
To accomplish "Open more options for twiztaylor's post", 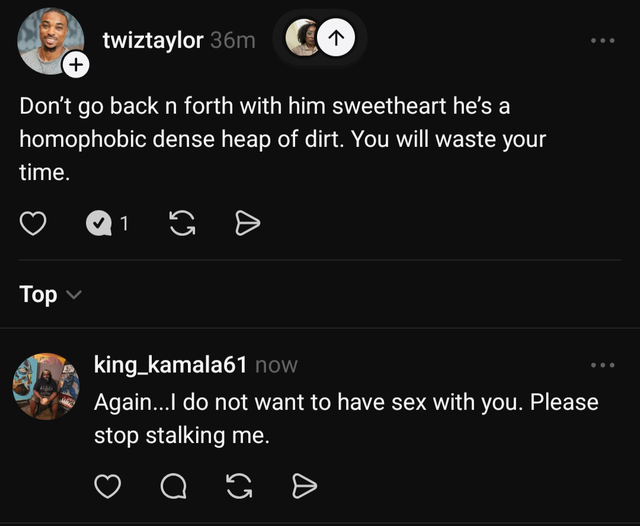I will [x=603, y=41].
